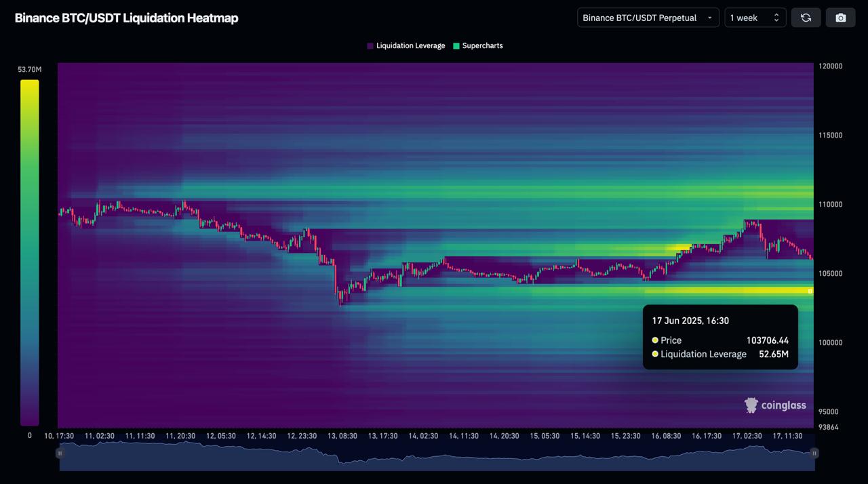This screenshot has width=868, height=484.
Task: Click the Binance BTC/USDT Liquidation Heatmap title
Action: tap(126, 18)
